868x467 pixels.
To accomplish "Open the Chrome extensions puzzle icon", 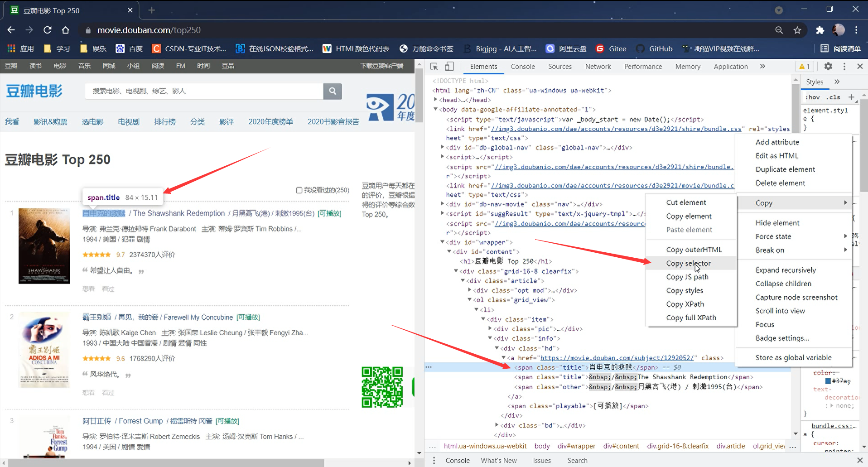I will (x=820, y=30).
